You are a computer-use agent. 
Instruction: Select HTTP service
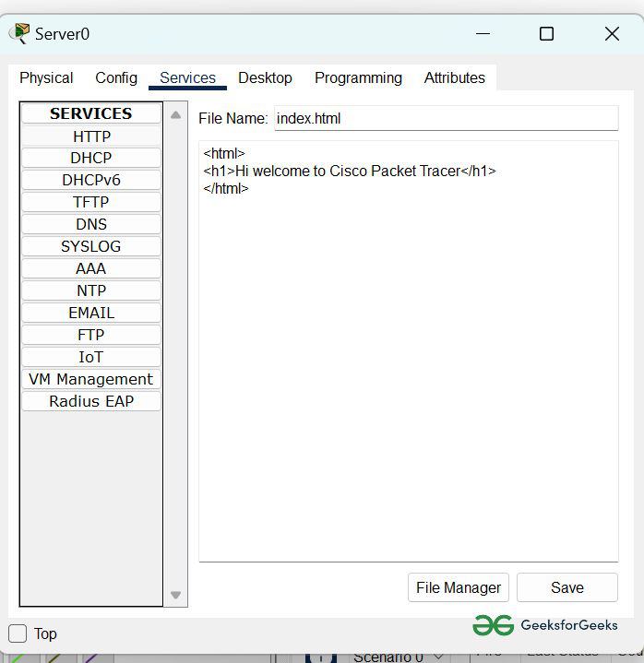(91, 136)
